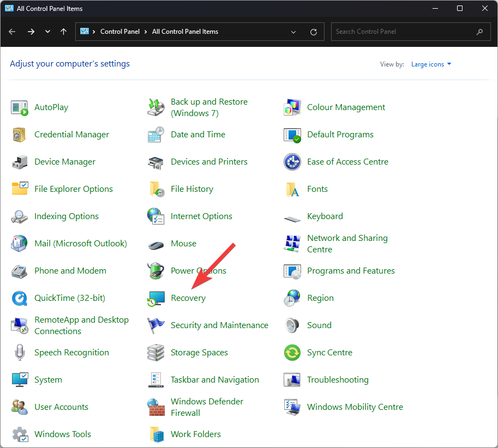Screen dimensions: 498x448
Task: Select the Colour Management icon
Action: click(292, 107)
